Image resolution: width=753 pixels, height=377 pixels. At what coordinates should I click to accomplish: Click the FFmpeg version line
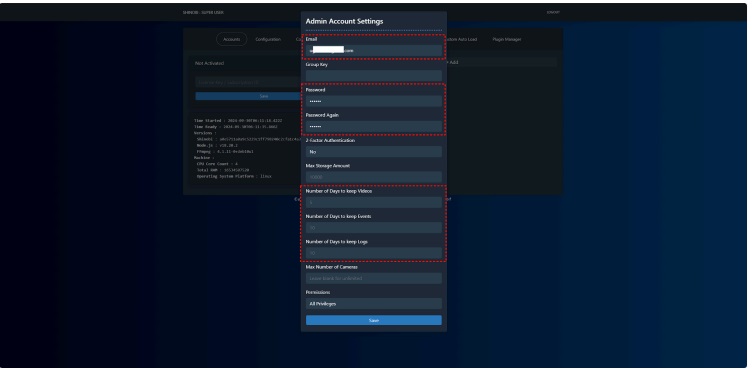point(225,151)
